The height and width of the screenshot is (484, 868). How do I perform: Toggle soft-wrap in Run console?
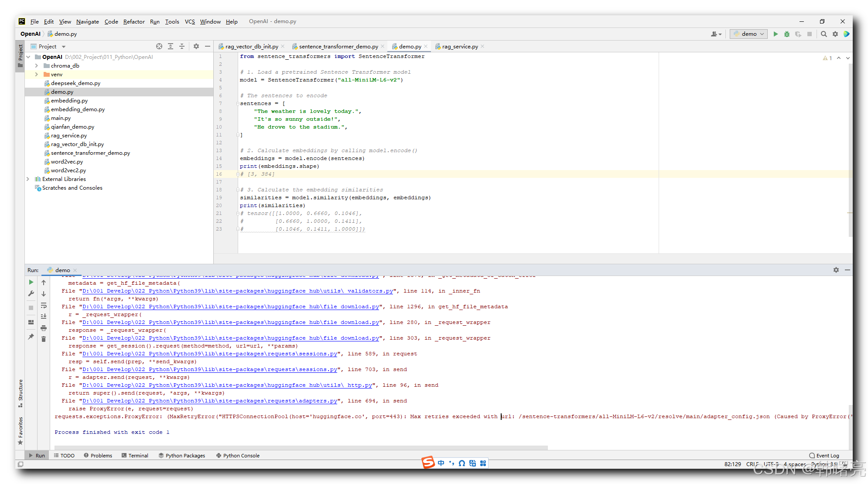[x=44, y=305]
